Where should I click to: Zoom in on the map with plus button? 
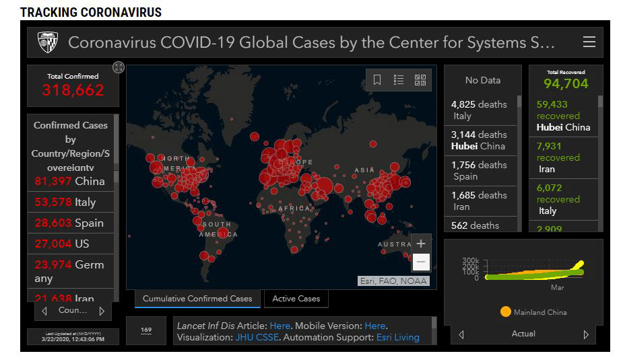(x=421, y=244)
